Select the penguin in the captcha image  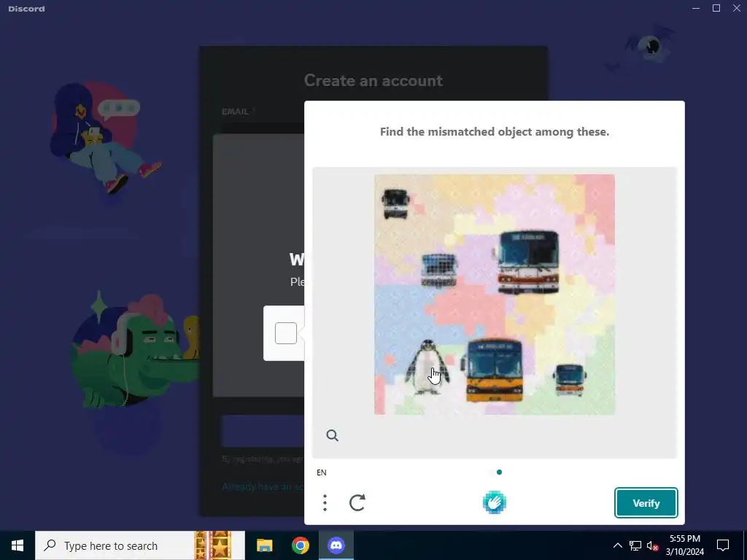click(427, 367)
